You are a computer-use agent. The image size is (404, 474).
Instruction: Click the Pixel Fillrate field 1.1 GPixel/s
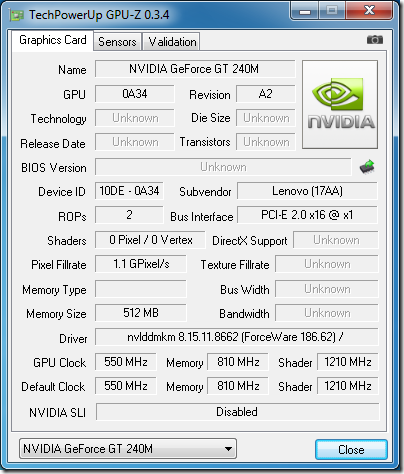click(141, 264)
